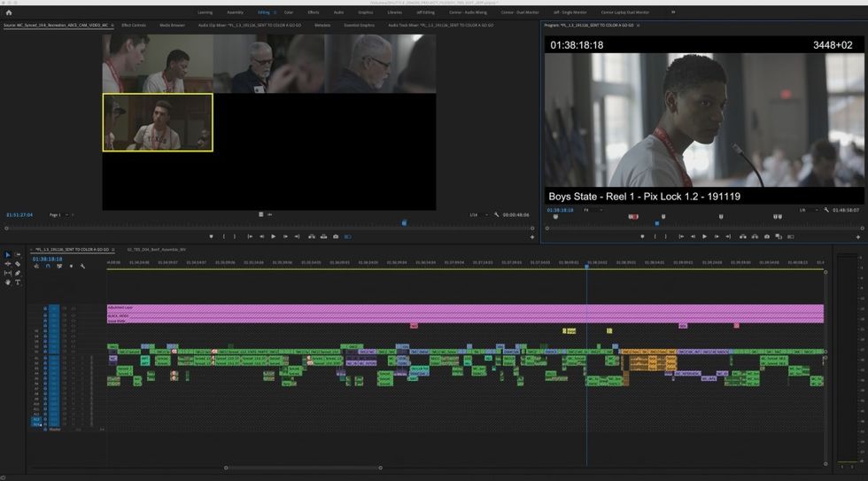Click Export Frame camera in Program monitor
This screenshot has width=868, height=481.
coord(767,237)
